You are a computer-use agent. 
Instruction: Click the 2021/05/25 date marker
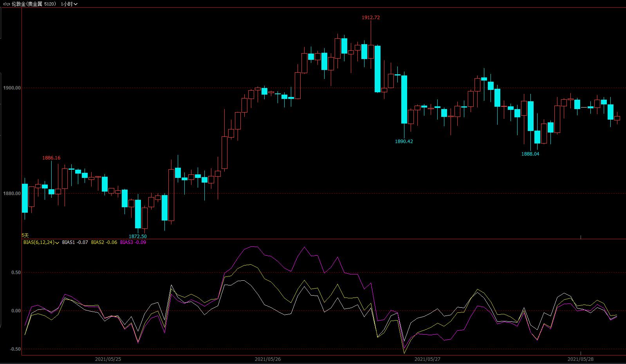point(108,359)
